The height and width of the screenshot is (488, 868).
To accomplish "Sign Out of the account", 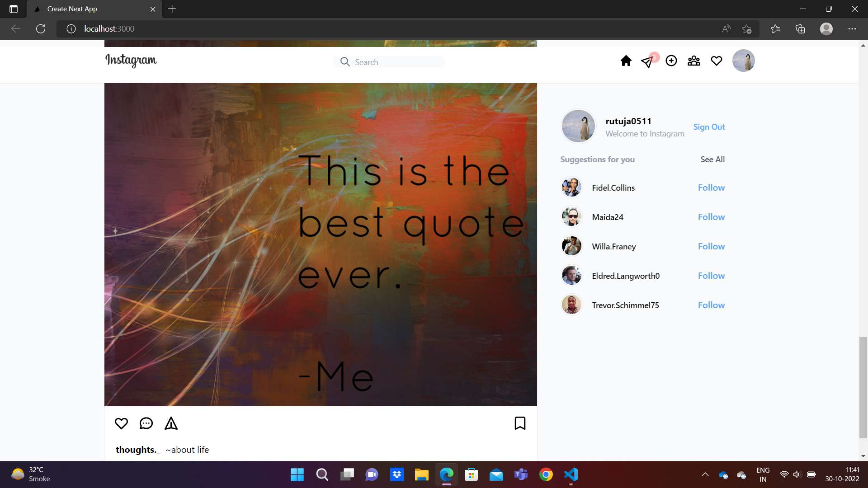I will (x=709, y=127).
